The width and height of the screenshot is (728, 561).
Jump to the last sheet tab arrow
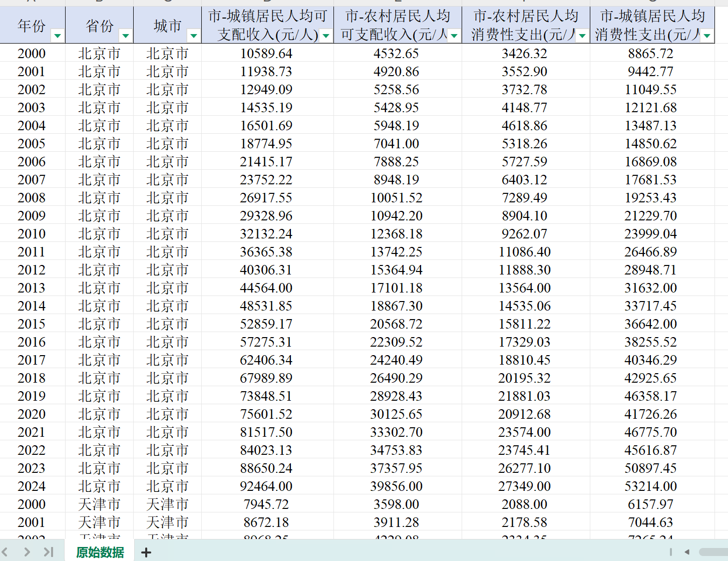pos(49,552)
